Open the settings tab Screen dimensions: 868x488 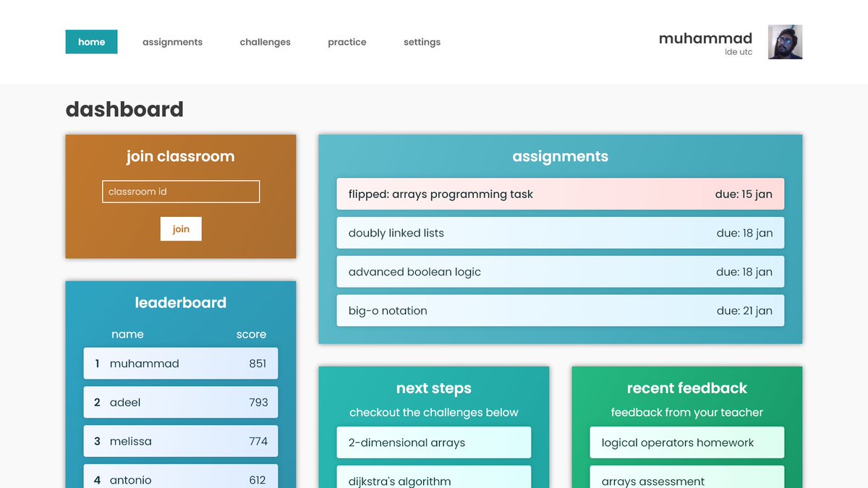422,42
